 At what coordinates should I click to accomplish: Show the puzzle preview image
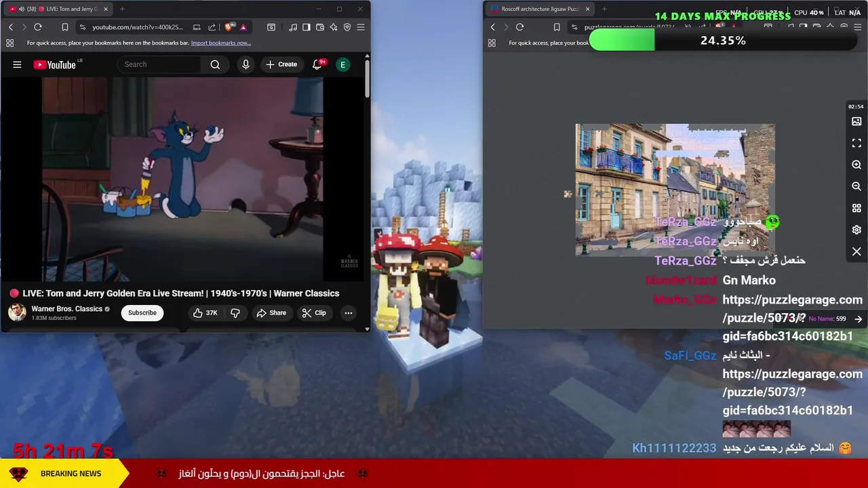coord(856,121)
